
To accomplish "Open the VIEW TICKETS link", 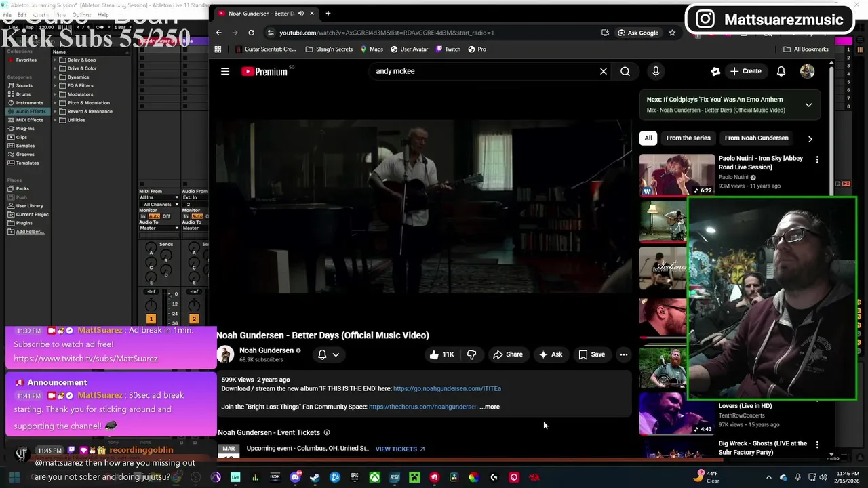I will click(x=400, y=449).
